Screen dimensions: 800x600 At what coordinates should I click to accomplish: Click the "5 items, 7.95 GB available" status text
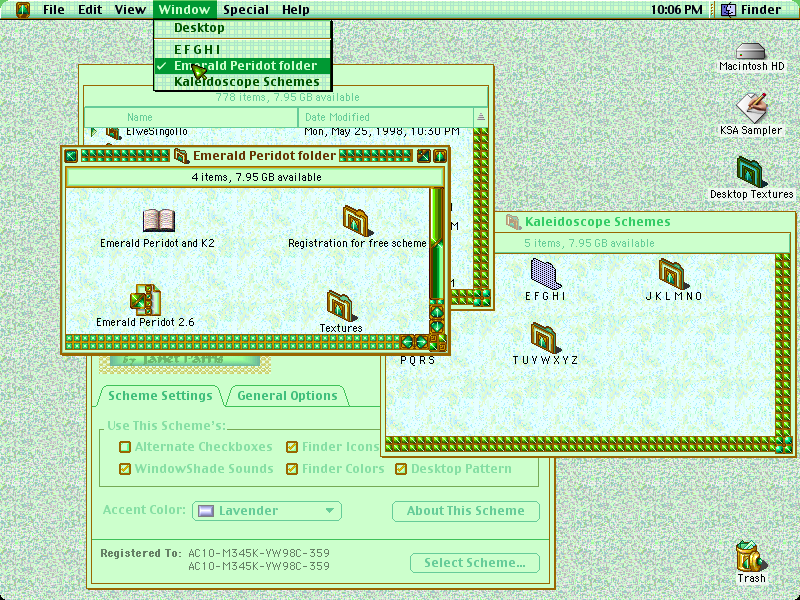589,243
